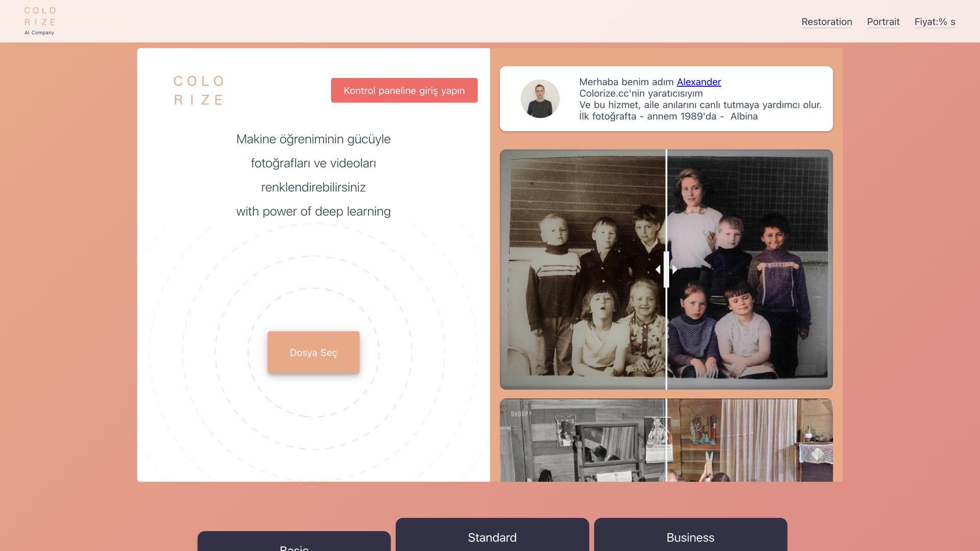Select the Basic pricing plan card

point(294,545)
